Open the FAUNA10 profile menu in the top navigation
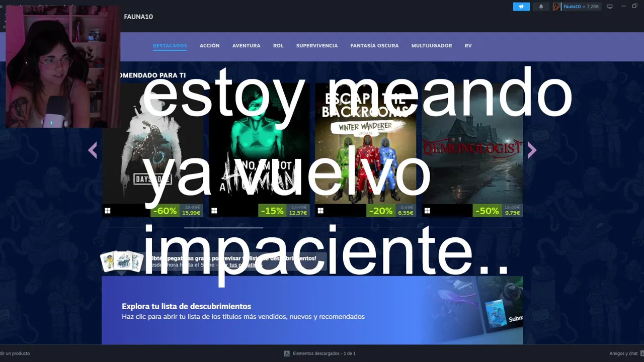 [138, 17]
